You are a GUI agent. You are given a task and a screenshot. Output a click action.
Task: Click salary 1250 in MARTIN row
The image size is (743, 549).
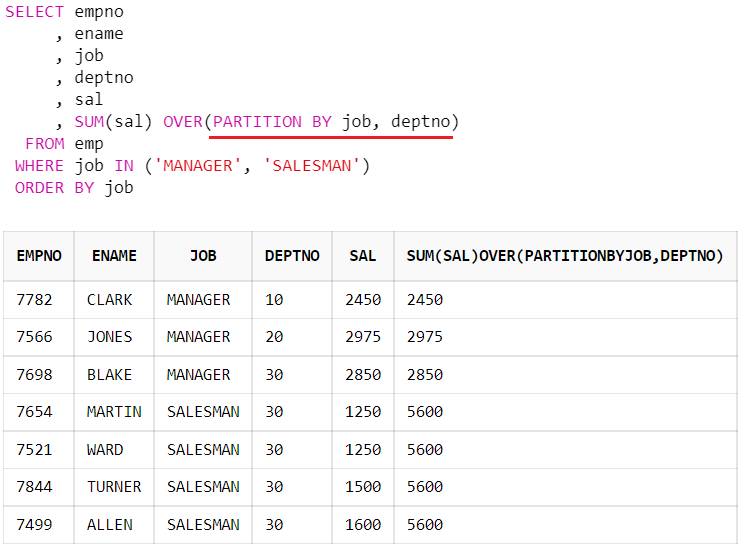pos(363,412)
